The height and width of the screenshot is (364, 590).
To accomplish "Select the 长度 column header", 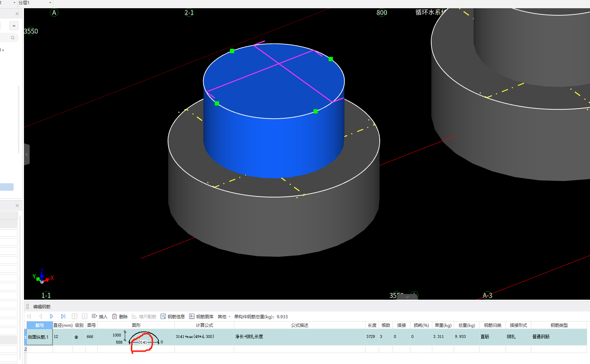I will point(372,325).
